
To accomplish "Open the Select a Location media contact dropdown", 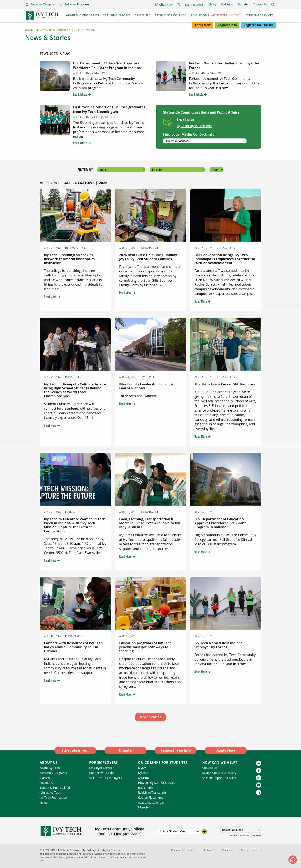I will 205,141.
